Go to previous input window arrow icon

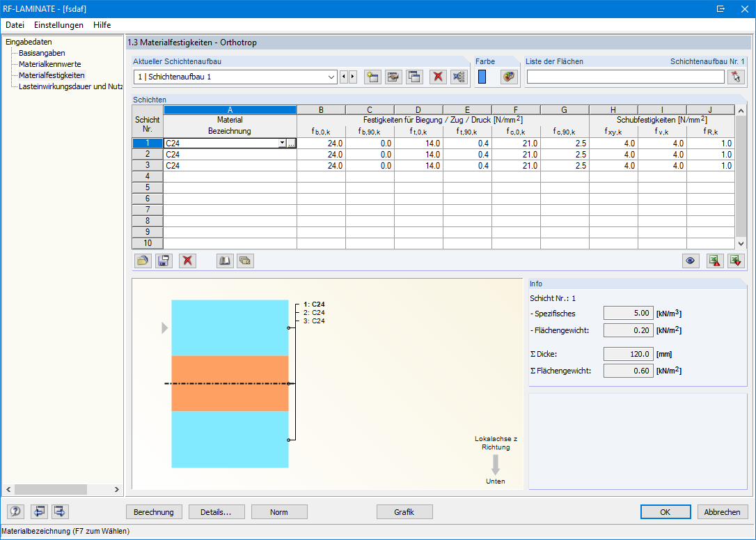(39, 511)
